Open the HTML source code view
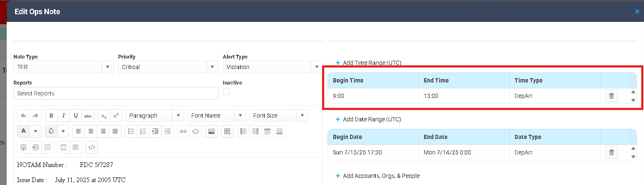The image size is (644, 185). click(92, 147)
